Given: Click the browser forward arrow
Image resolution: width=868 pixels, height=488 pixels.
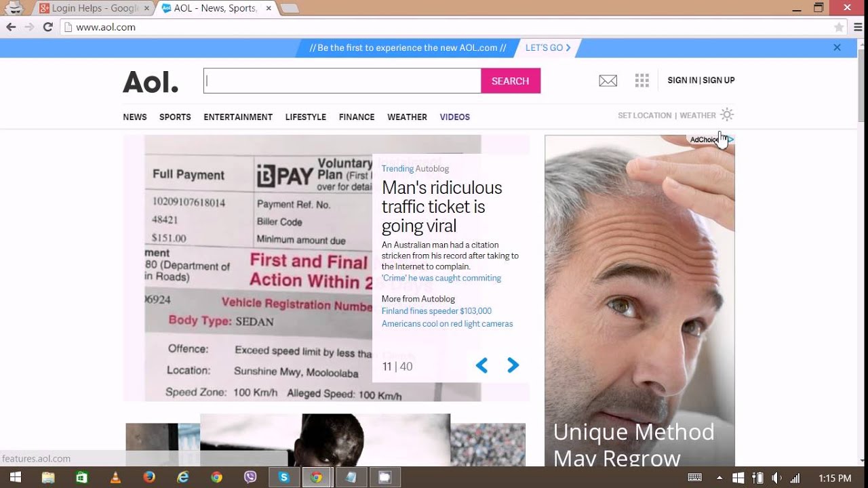Looking at the screenshot, I should [x=29, y=27].
